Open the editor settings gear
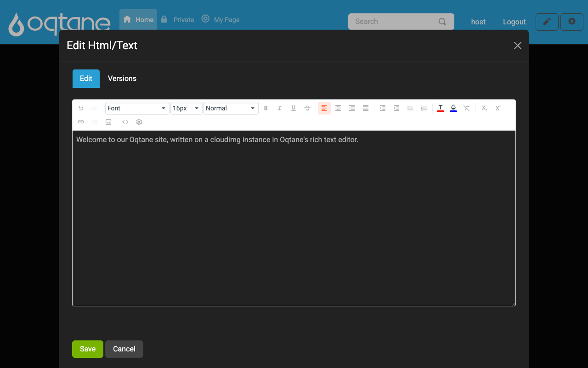 (x=139, y=122)
